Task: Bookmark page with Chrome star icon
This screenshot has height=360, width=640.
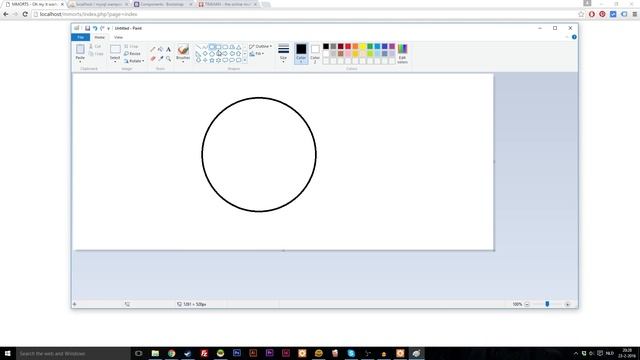Action: click(x=581, y=14)
